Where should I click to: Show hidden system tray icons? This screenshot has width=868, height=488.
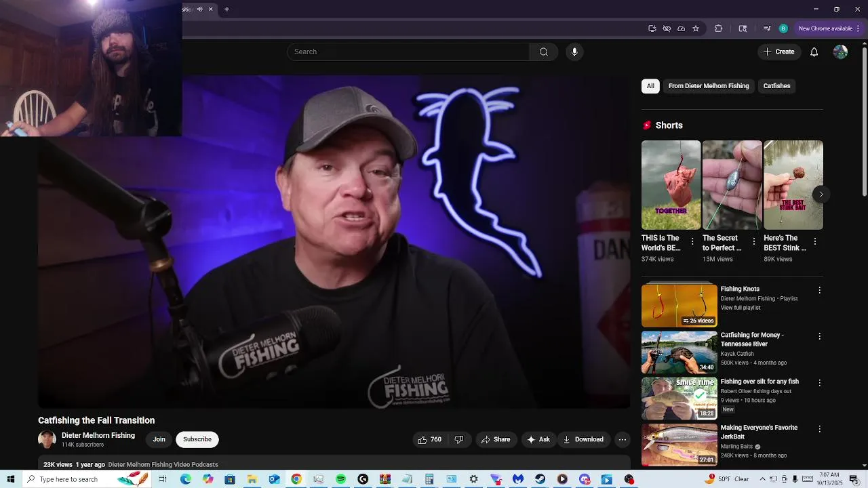pyautogui.click(x=762, y=479)
